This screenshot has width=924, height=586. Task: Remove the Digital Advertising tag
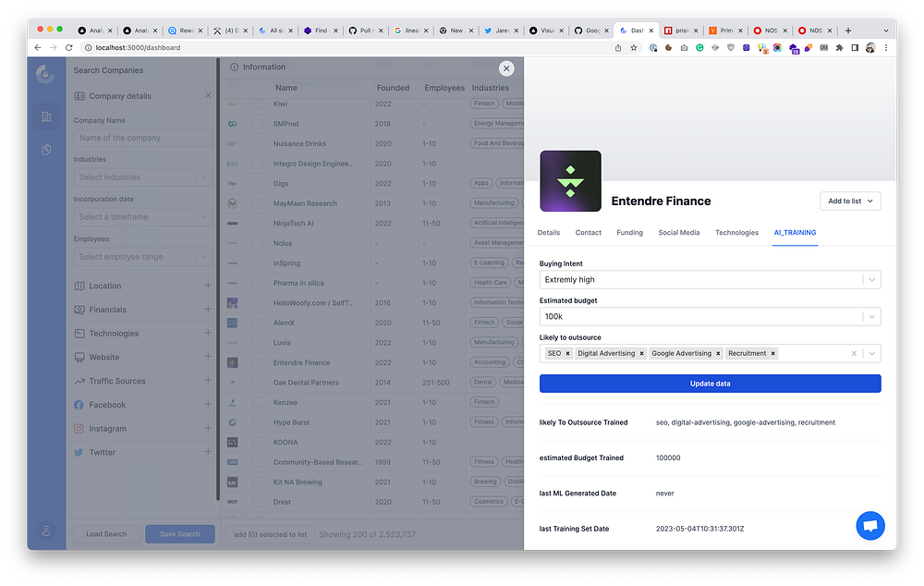642,353
